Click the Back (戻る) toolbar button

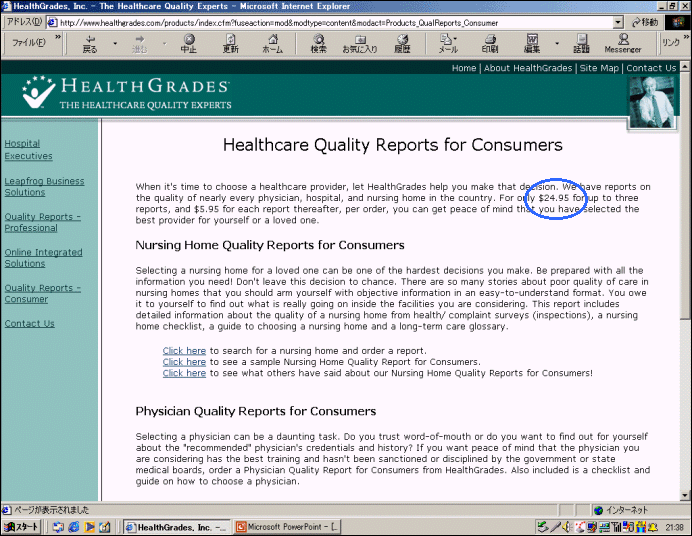[90, 43]
